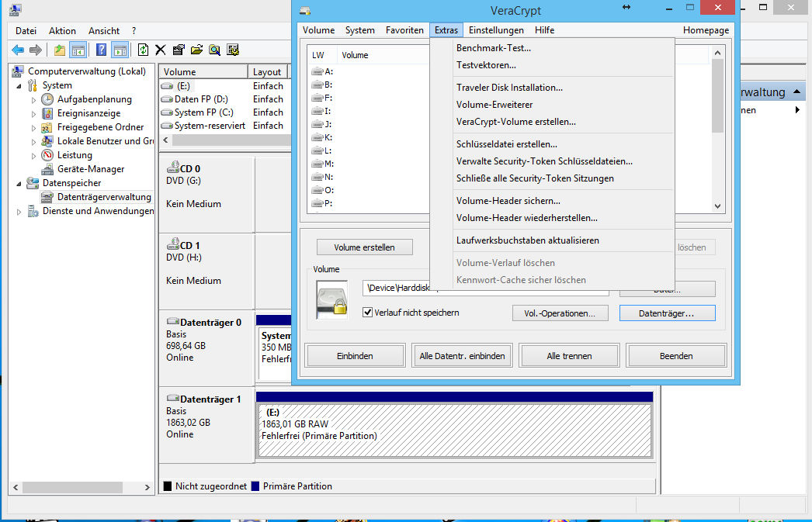The height and width of the screenshot is (522, 812).
Task: Select the (E:) 1863,01 GB RAW partition
Action: click(x=455, y=430)
